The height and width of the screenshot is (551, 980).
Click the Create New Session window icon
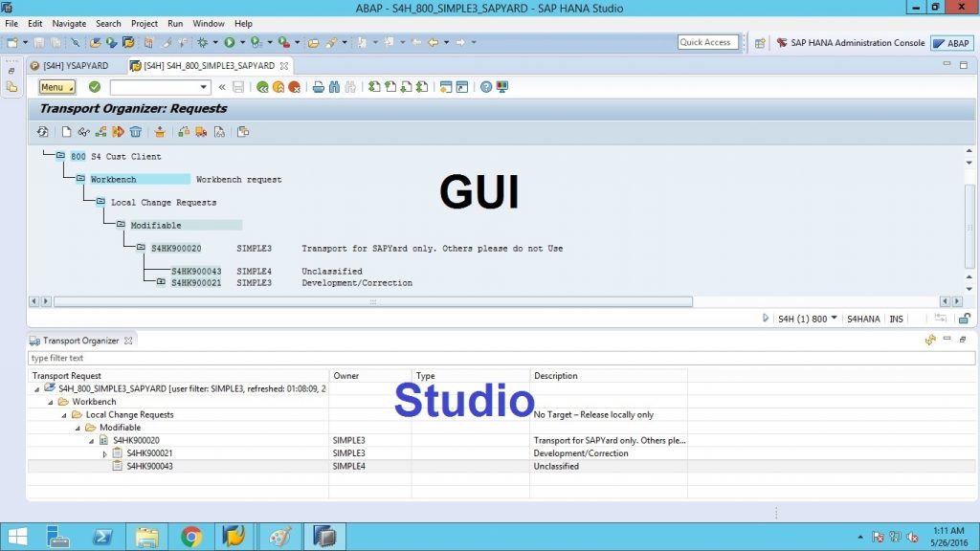pyautogui.click(x=446, y=87)
